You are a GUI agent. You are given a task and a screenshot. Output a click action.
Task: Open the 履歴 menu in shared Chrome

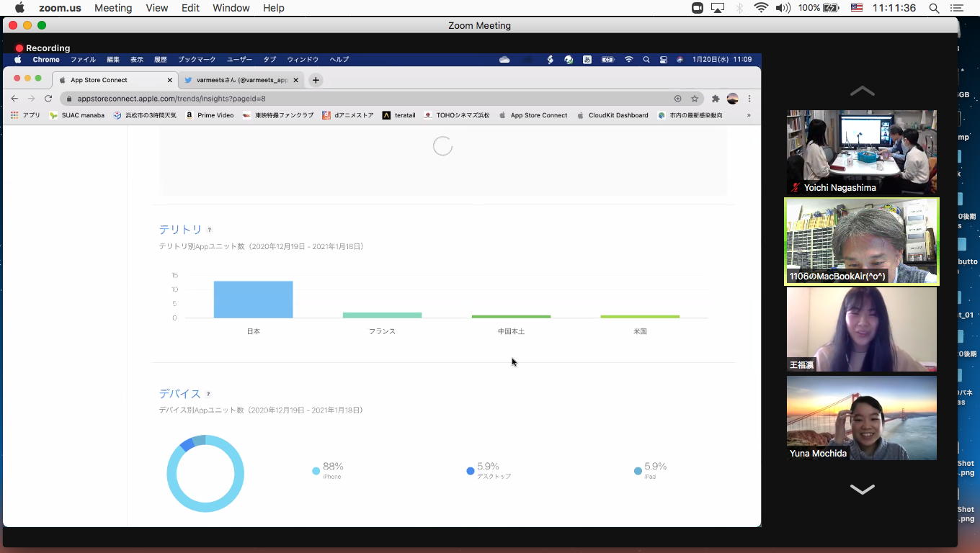pyautogui.click(x=160, y=60)
